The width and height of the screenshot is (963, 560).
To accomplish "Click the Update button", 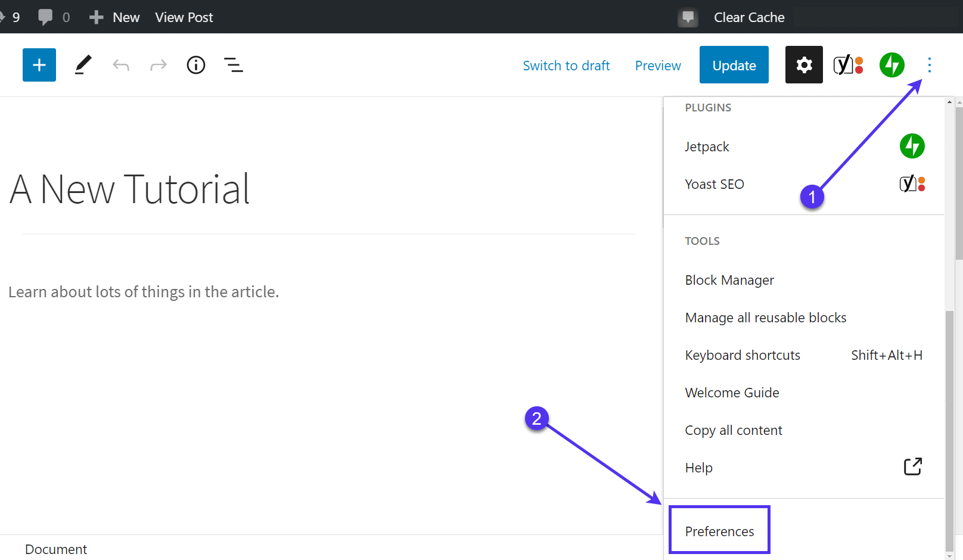I will [734, 65].
